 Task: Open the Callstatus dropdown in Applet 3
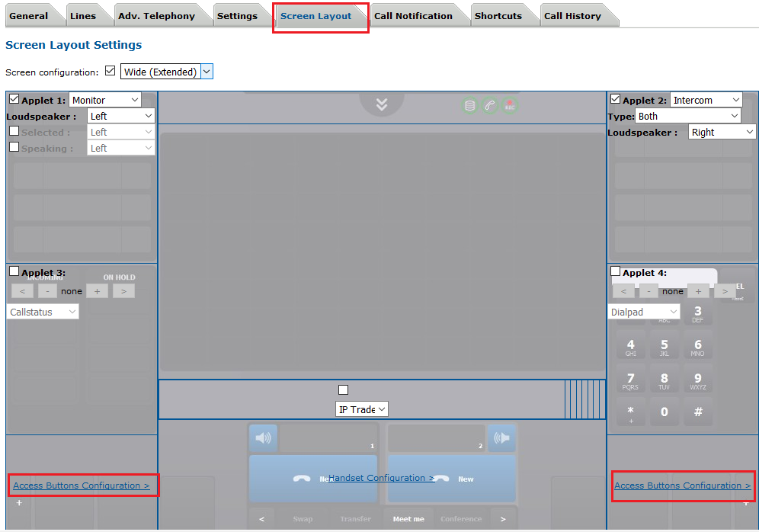click(x=43, y=312)
